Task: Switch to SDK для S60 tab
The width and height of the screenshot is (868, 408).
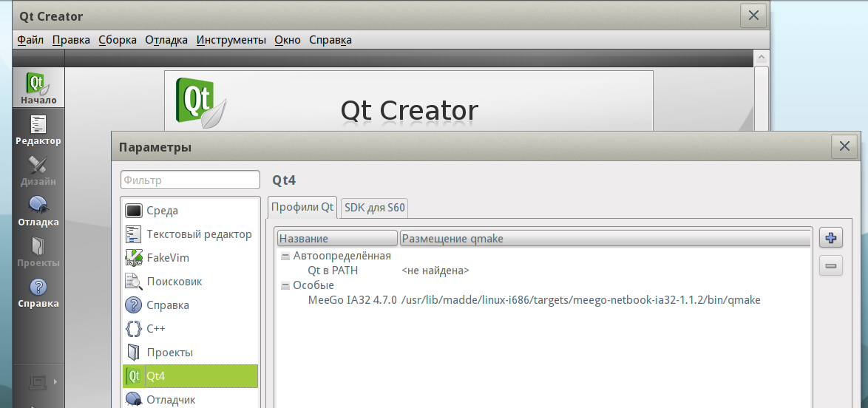Action: [375, 208]
